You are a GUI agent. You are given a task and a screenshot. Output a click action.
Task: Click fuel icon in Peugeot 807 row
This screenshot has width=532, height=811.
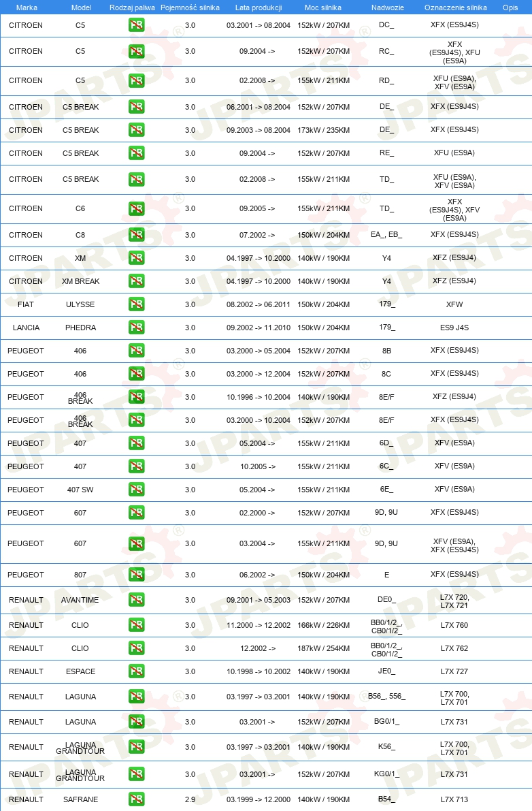point(136,575)
